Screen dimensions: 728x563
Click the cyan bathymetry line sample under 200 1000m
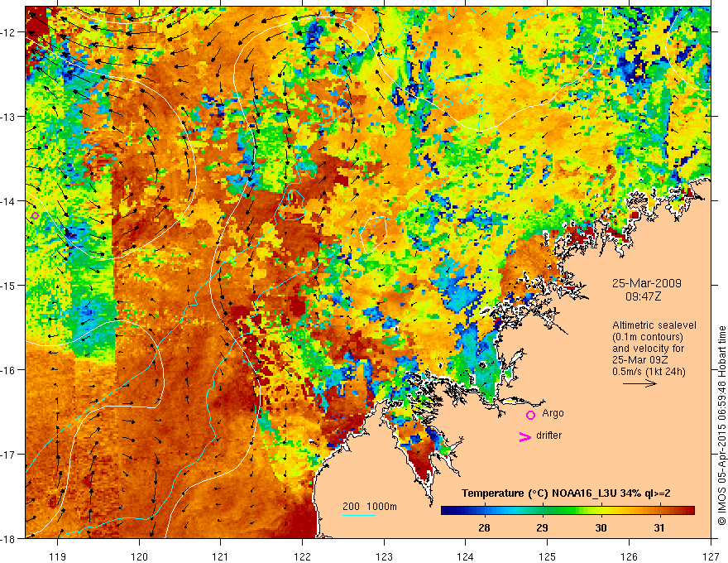359,515
